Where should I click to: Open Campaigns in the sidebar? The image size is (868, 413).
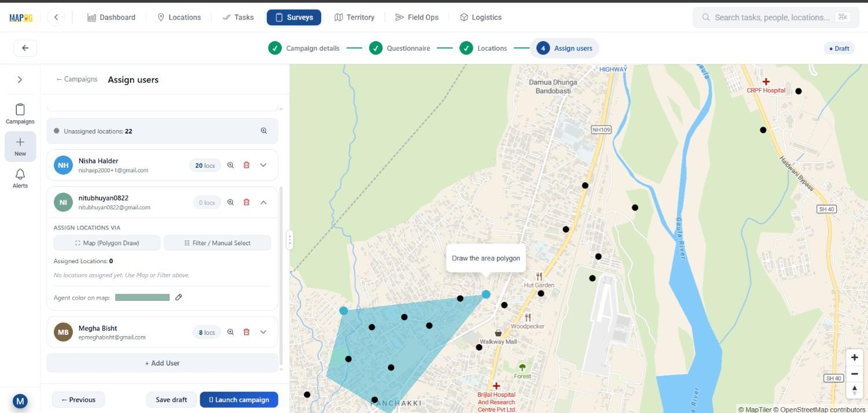tap(20, 113)
